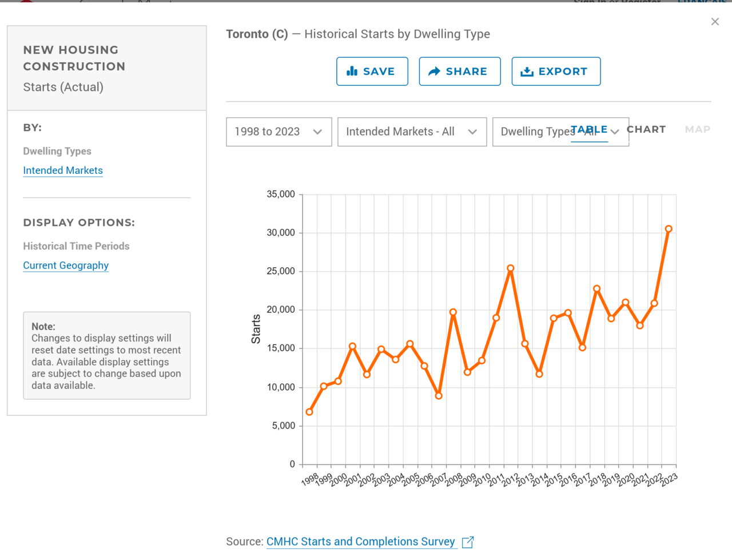Close the chart dialog with X
Viewport: 732px width, 560px height.
[715, 22]
